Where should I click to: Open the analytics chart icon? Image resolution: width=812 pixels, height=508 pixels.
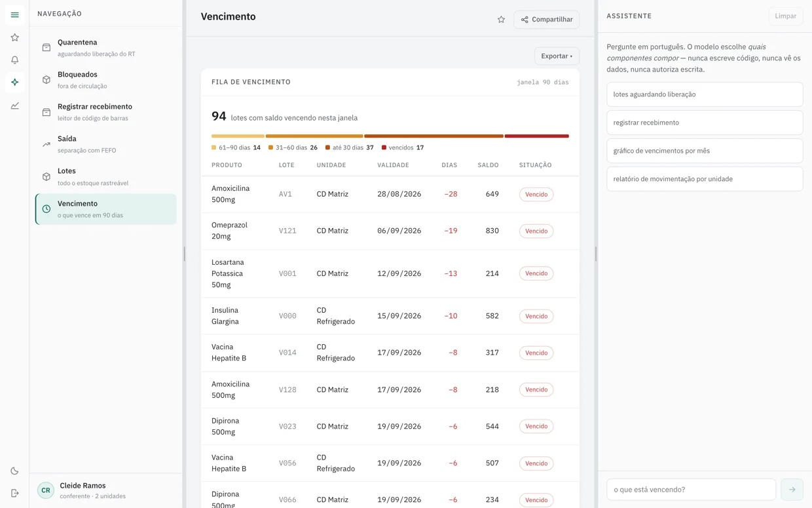click(14, 106)
